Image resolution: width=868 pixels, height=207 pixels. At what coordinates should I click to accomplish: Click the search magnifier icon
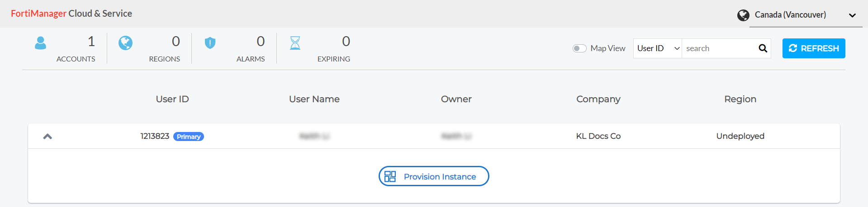[763, 48]
